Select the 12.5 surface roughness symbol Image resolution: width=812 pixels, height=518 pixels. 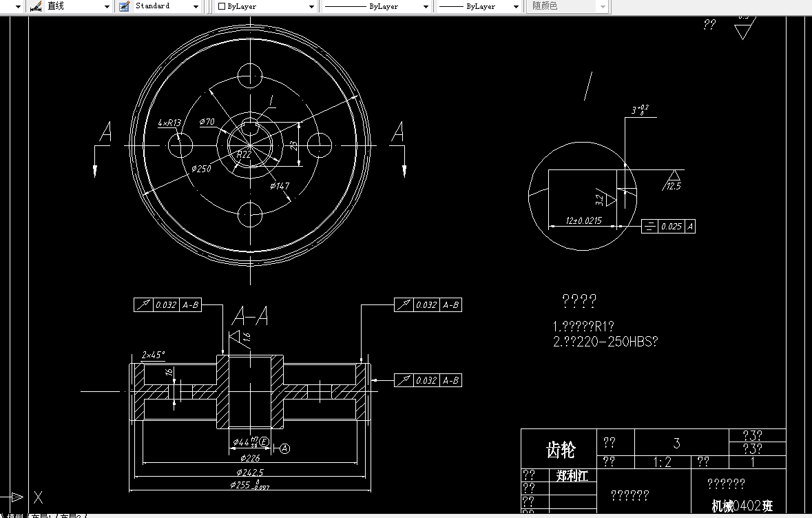pyautogui.click(x=673, y=181)
